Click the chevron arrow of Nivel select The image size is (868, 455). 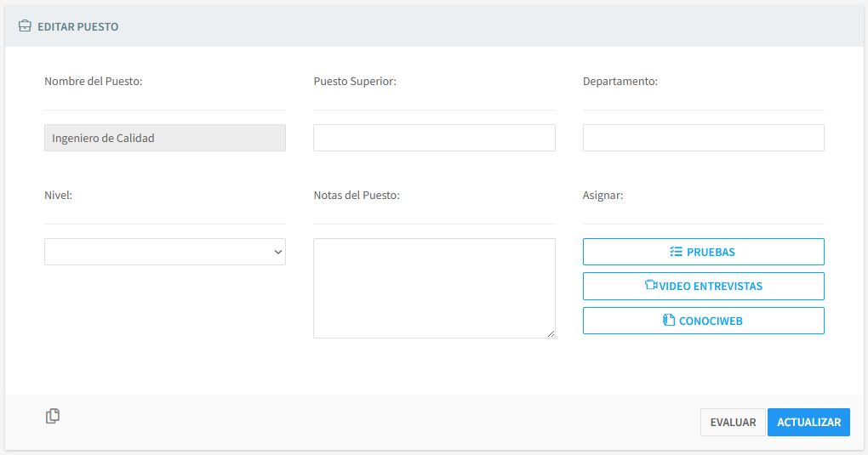click(x=277, y=252)
